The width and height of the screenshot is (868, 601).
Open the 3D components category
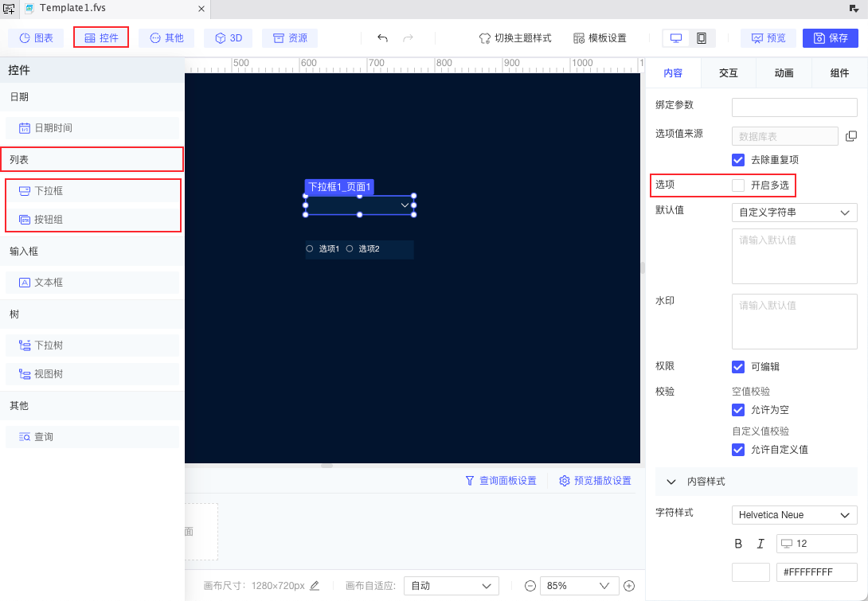[x=228, y=37]
